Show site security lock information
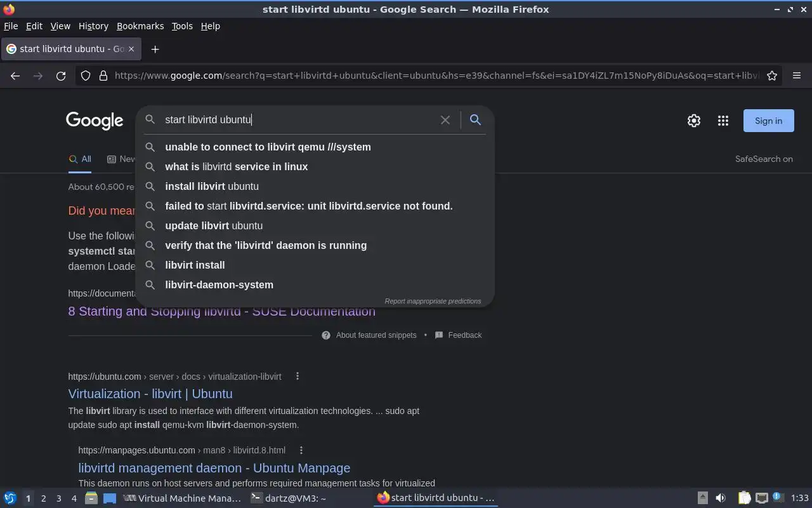812x508 pixels. [x=103, y=76]
